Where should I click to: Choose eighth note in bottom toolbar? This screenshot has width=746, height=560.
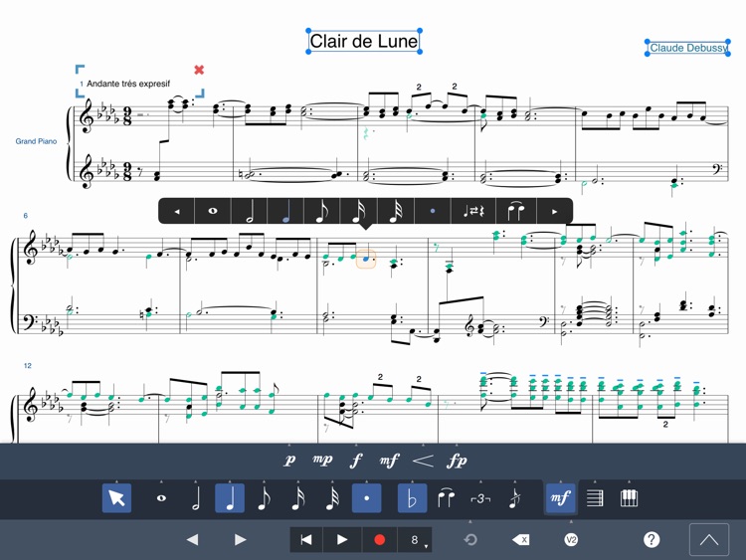(264, 498)
